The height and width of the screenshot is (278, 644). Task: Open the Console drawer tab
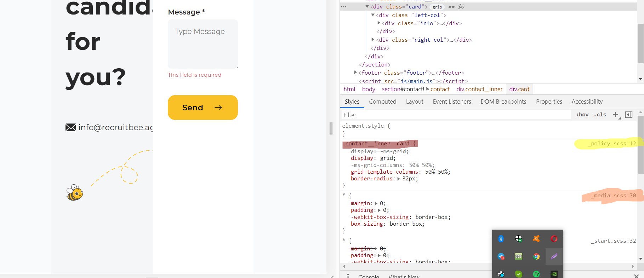pos(369,276)
